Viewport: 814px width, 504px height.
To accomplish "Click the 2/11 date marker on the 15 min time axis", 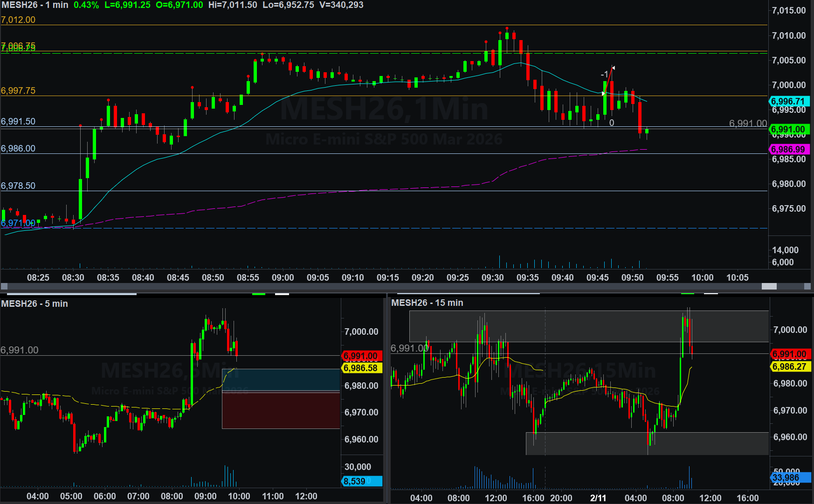I will (x=598, y=497).
